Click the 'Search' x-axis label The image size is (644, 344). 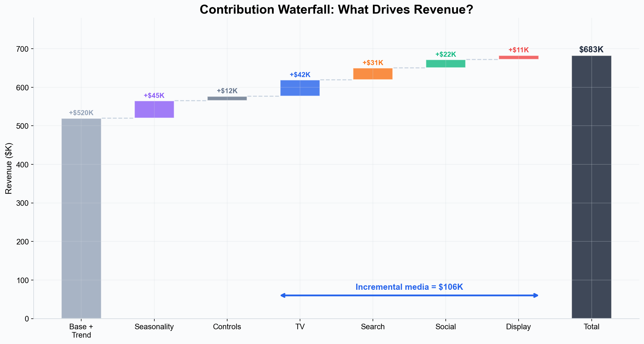pyautogui.click(x=373, y=327)
